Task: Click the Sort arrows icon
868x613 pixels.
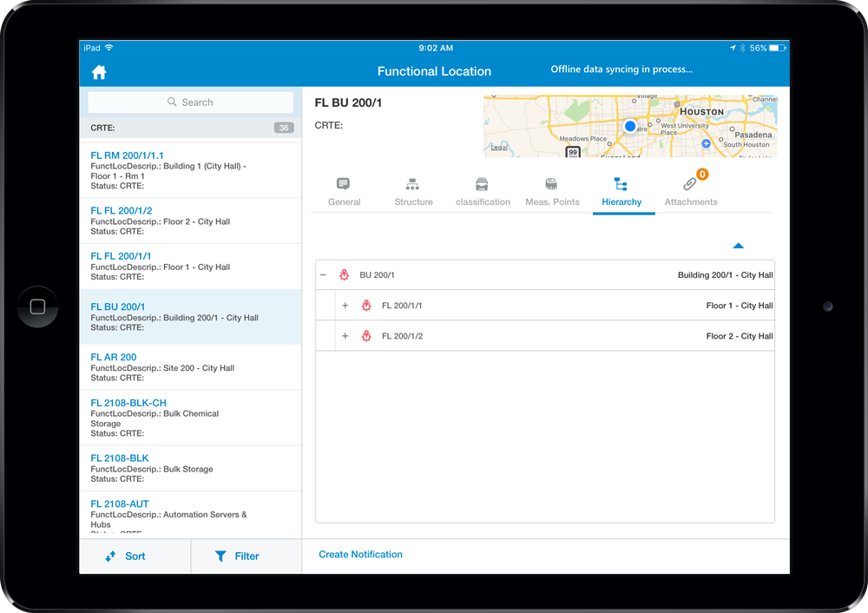Action: coord(111,556)
